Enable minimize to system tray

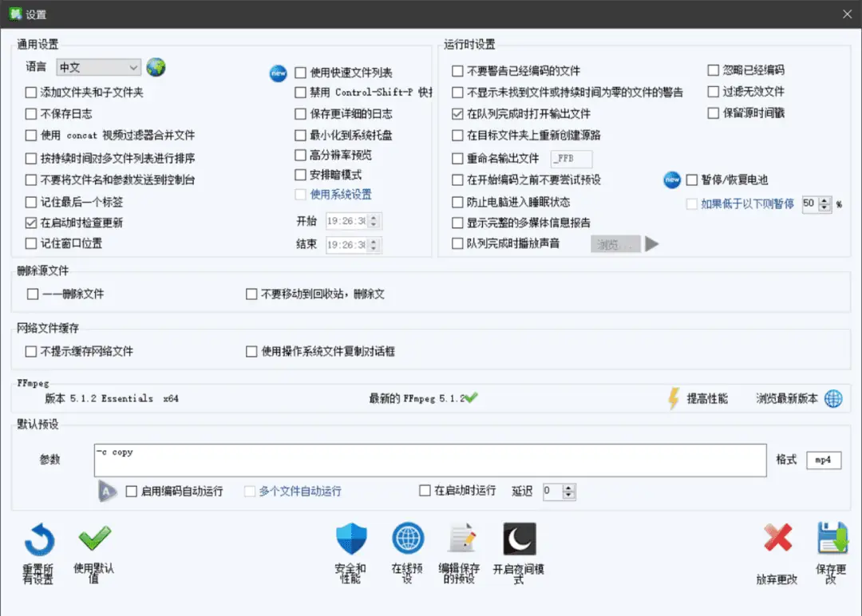click(x=299, y=135)
